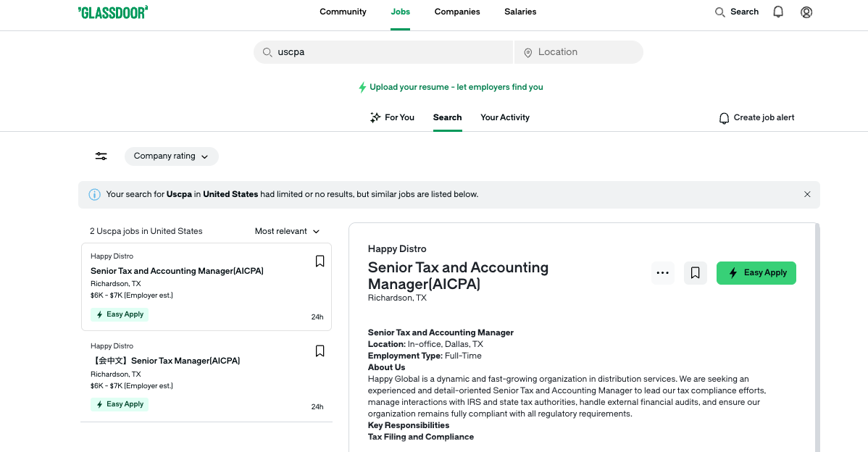Click the Glassdoor logo
Screen dimensions: 868x452
[x=112, y=12]
